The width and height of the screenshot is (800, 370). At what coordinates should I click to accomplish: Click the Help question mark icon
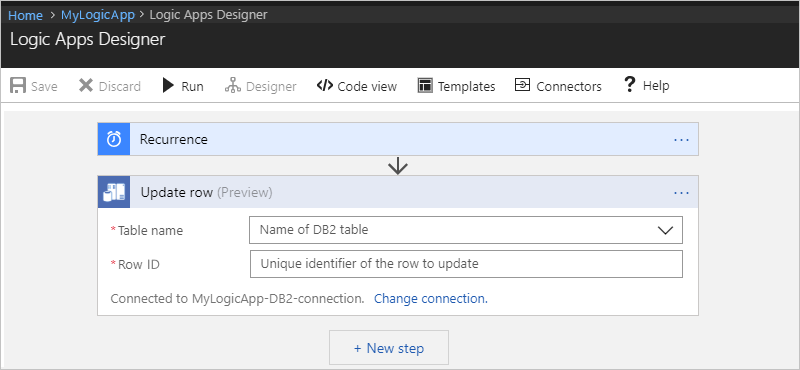click(x=630, y=84)
